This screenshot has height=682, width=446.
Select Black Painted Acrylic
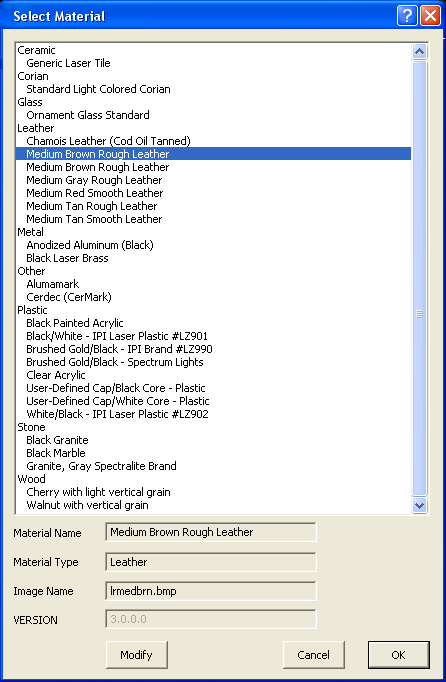point(75,323)
